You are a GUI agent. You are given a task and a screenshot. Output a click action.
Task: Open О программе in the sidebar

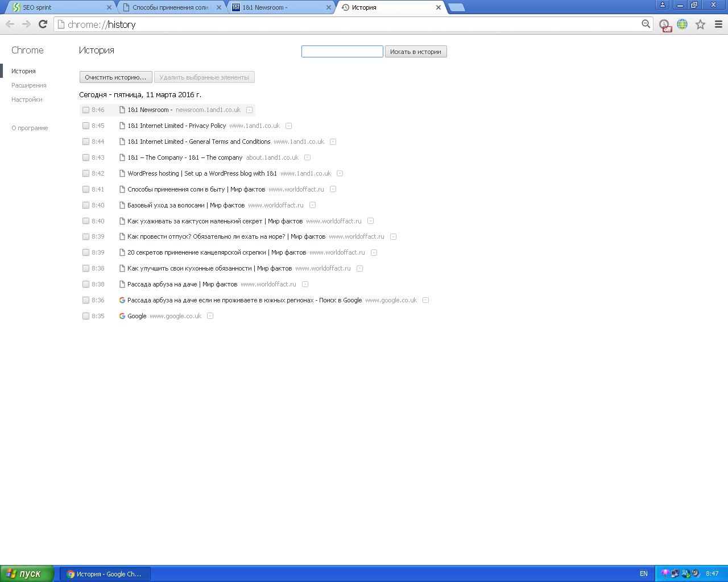point(30,128)
